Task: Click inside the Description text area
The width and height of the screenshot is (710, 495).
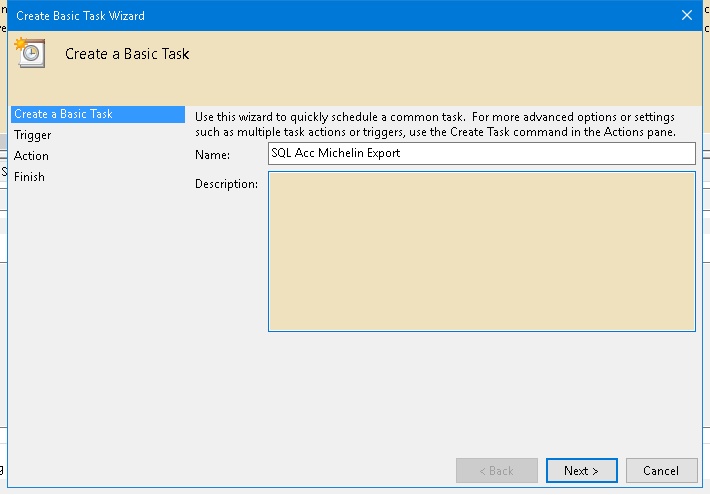Action: tap(481, 251)
